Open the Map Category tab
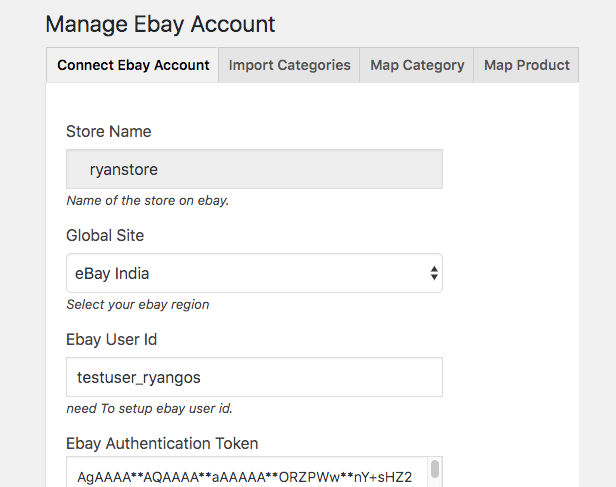This screenshot has width=616, height=487. tap(417, 65)
